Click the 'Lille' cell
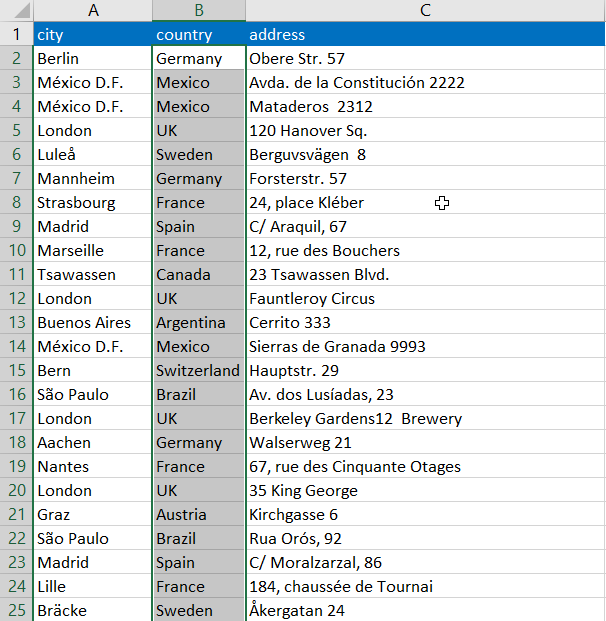The height and width of the screenshot is (621, 606). (93, 586)
